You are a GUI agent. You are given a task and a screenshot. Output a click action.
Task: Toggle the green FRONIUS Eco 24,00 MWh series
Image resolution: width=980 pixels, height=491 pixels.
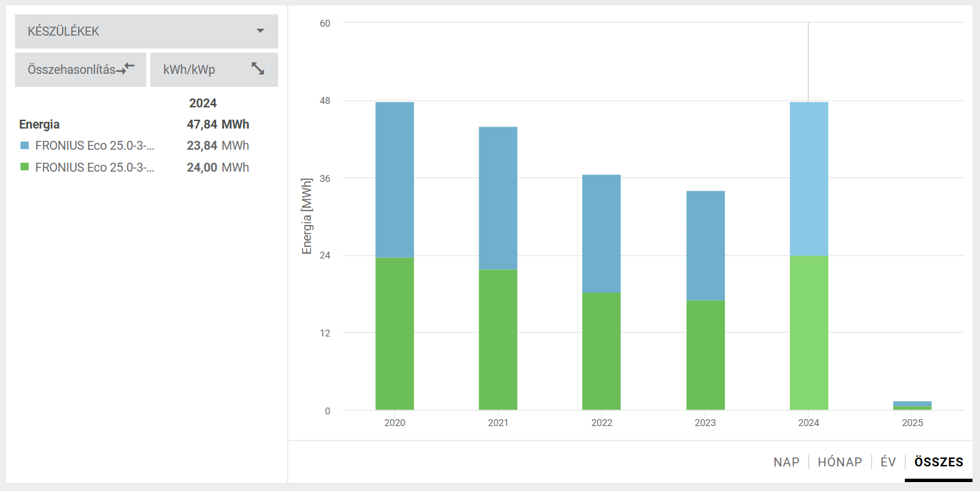point(94,168)
